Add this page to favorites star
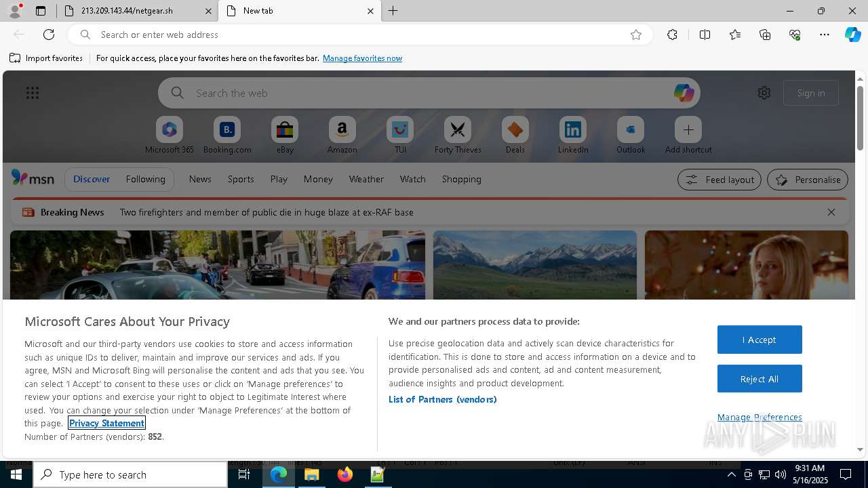This screenshot has width=868, height=488. tap(636, 35)
